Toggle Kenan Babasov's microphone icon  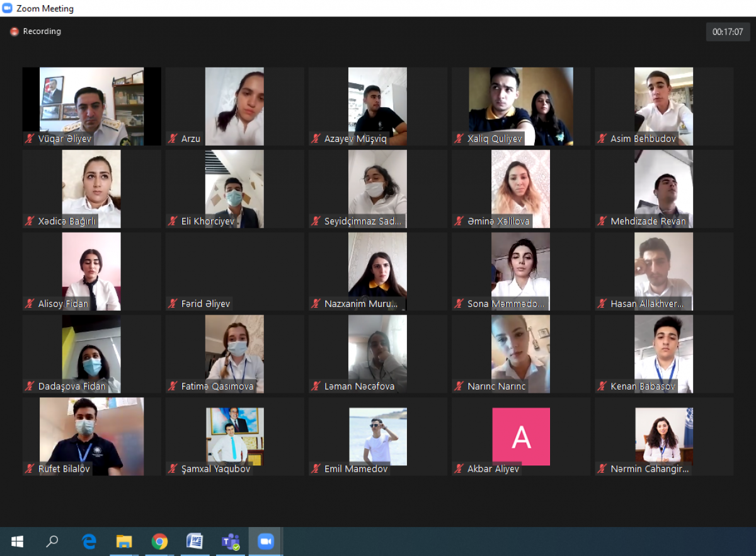coord(602,386)
